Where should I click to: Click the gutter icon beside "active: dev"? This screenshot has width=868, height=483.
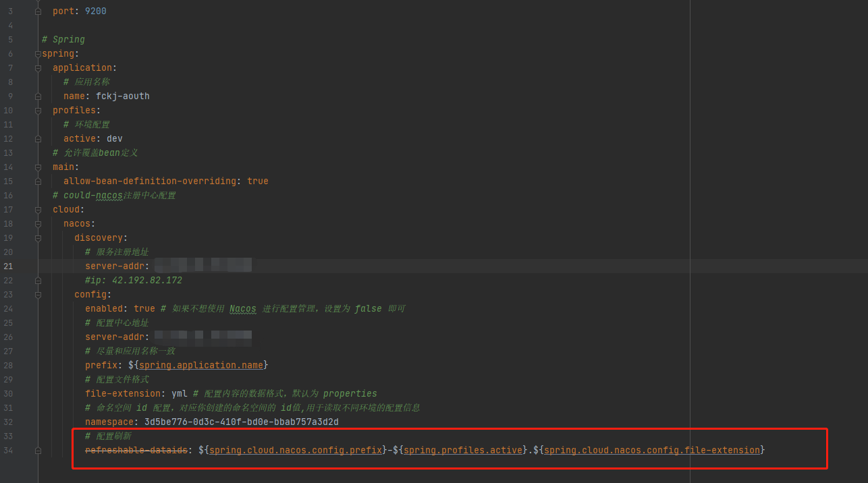click(x=38, y=138)
